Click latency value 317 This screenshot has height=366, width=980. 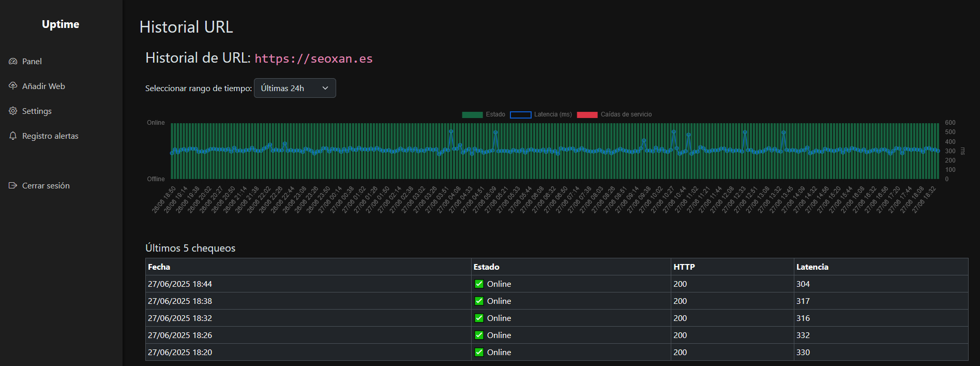click(x=803, y=301)
